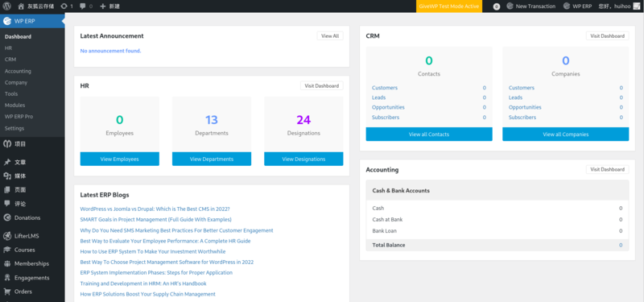This screenshot has width=644, height=302.
Task: Open Accounting submenu item in sidebar
Action: 18,71
